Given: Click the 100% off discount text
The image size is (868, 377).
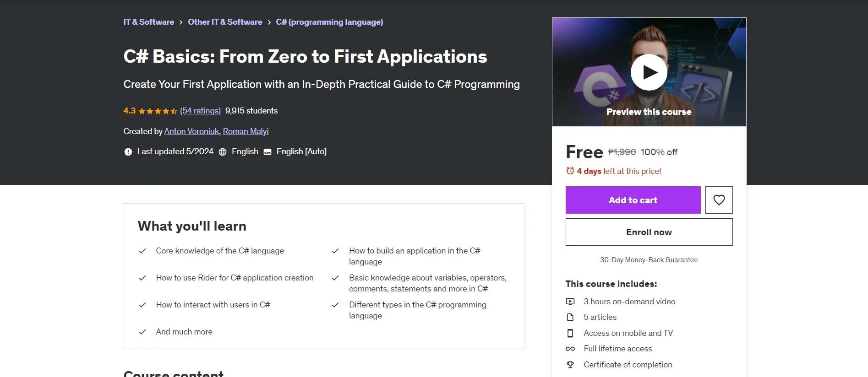Looking at the screenshot, I should pos(659,152).
